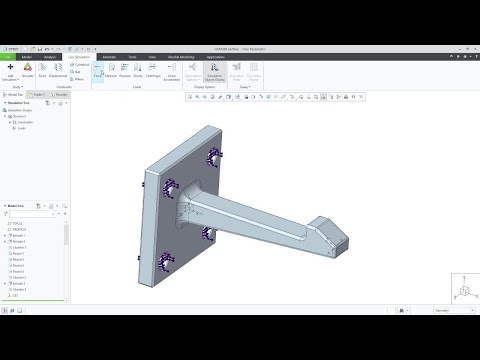The height and width of the screenshot is (360, 480).
Task: Apply a Gravity load
Action: [x=138, y=71]
